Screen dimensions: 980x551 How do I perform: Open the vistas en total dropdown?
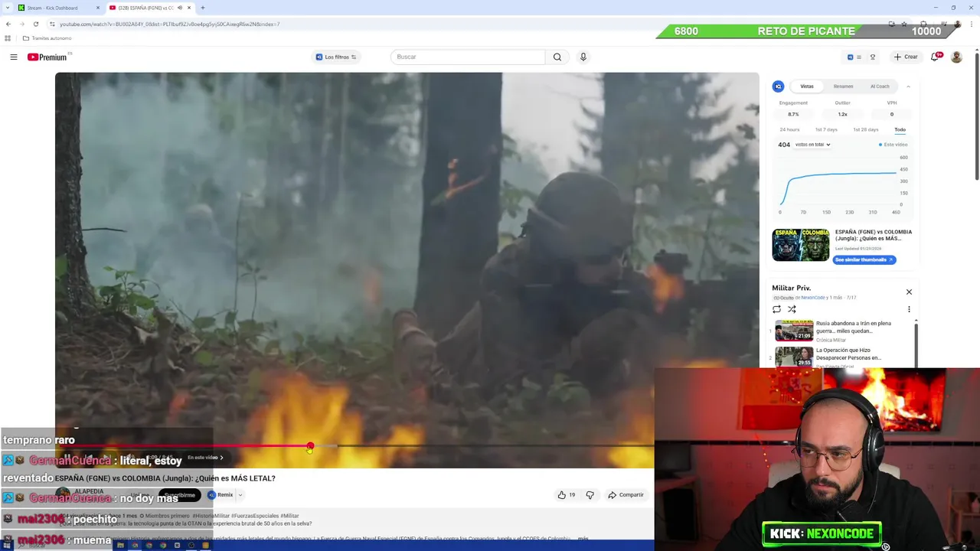[x=812, y=145]
